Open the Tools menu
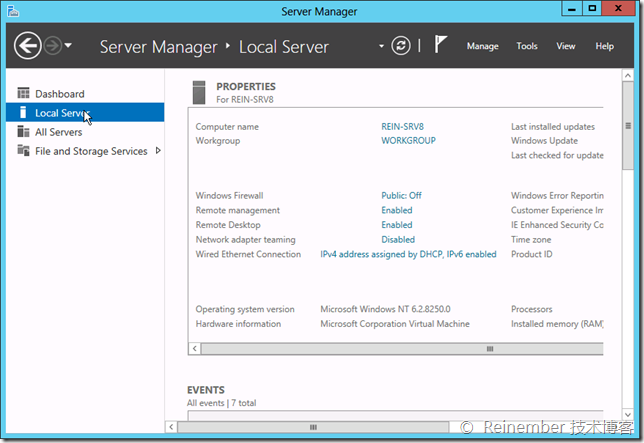This screenshot has height=443, width=644. pos(527,46)
